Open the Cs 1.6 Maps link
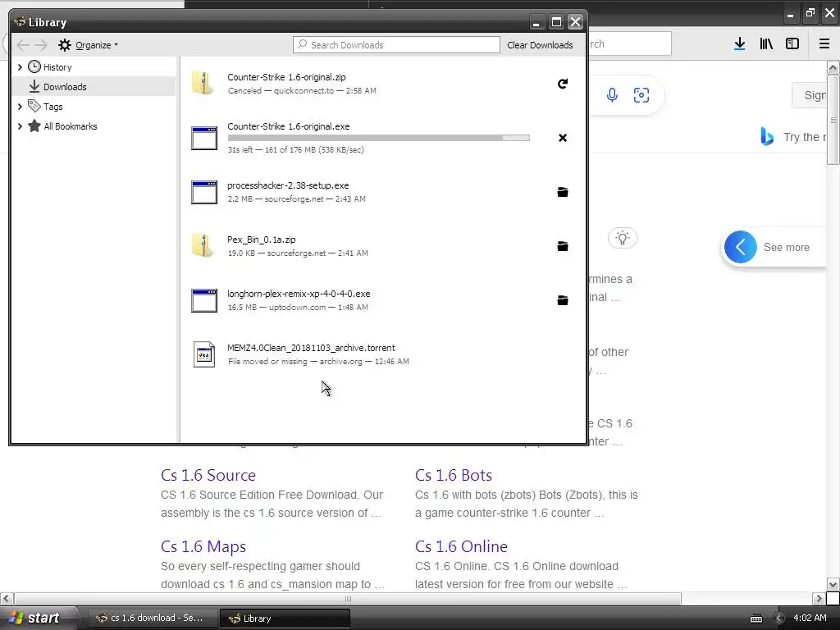The width and height of the screenshot is (840, 630). pyautogui.click(x=203, y=546)
